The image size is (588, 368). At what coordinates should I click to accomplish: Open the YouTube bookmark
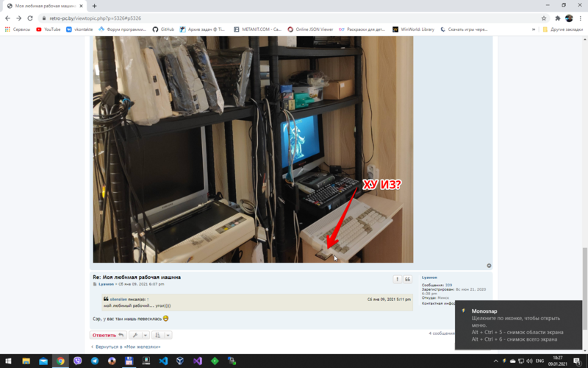pyautogui.click(x=48, y=29)
